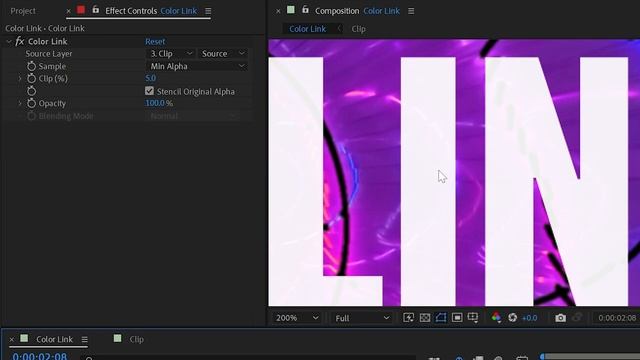Toggle the stopwatch for Opacity property
This screenshot has height=360, width=640.
point(31,103)
